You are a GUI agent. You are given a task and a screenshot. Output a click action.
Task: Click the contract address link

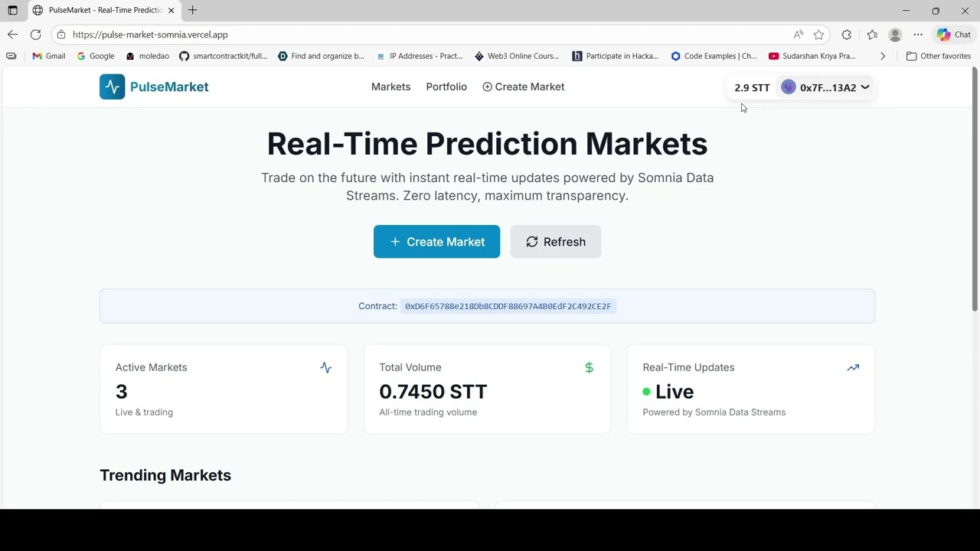click(508, 306)
